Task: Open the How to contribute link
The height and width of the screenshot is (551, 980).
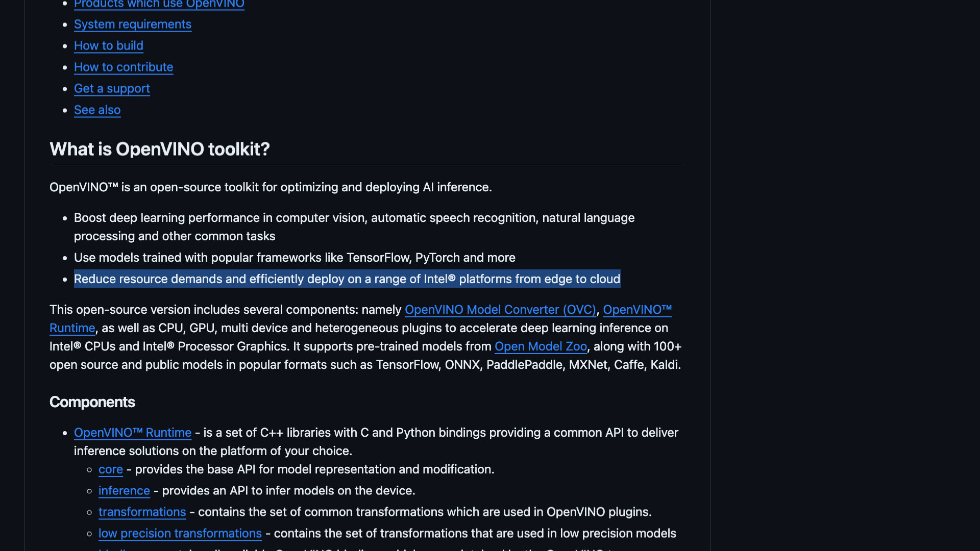Action: click(x=124, y=67)
